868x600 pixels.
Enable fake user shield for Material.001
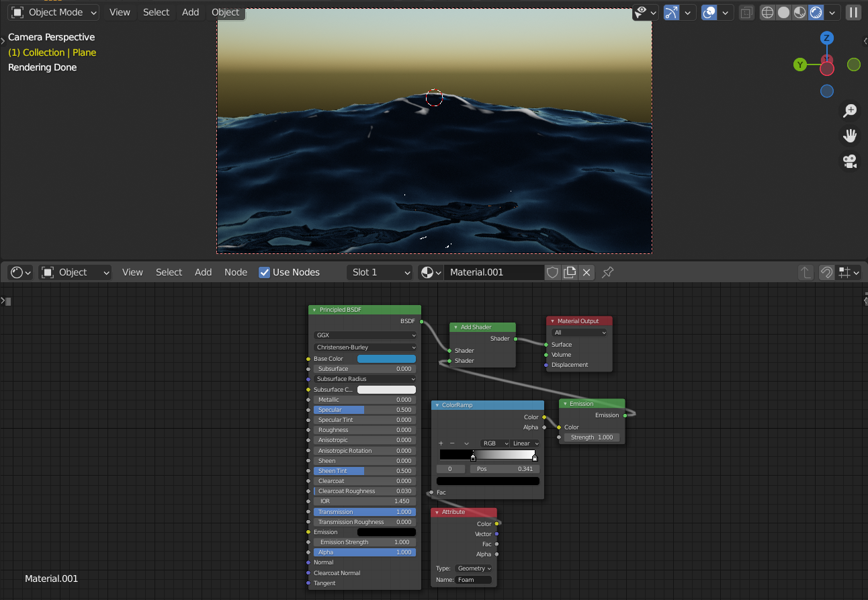click(552, 272)
